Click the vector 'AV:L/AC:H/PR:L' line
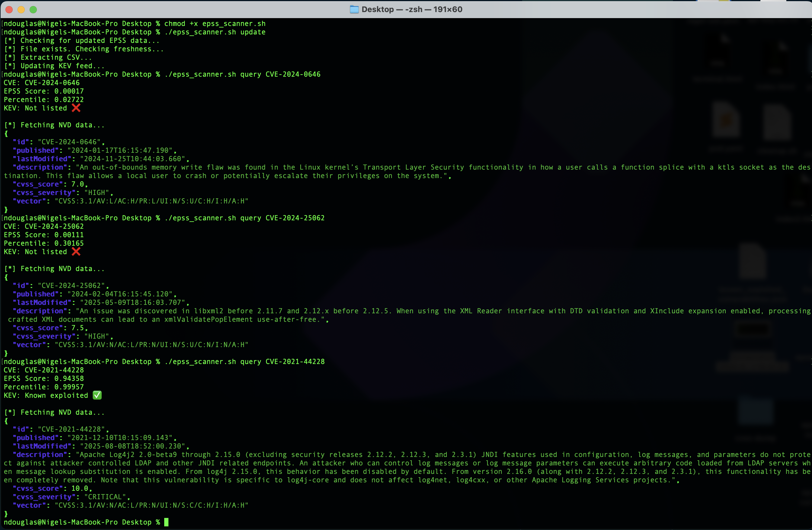The height and width of the screenshot is (530, 812). click(131, 201)
